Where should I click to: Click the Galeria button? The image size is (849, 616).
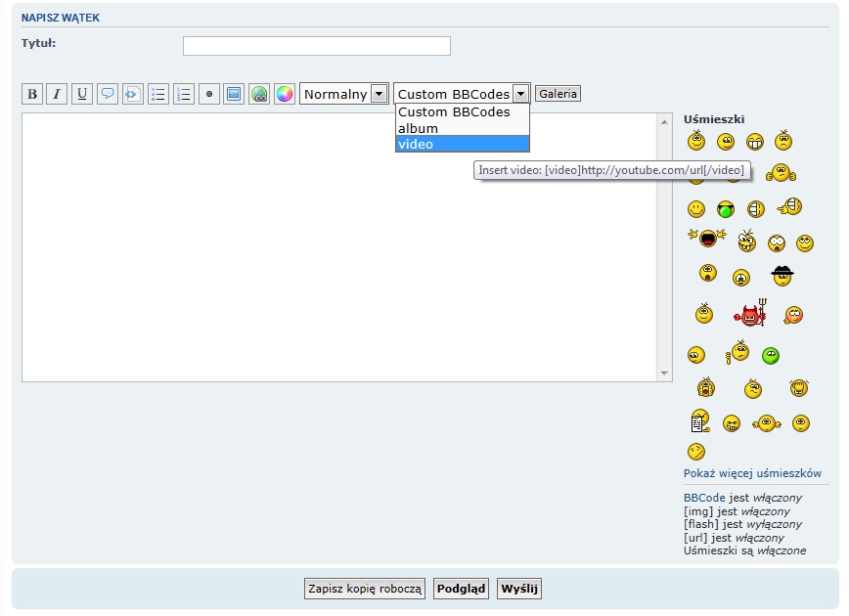click(x=559, y=94)
